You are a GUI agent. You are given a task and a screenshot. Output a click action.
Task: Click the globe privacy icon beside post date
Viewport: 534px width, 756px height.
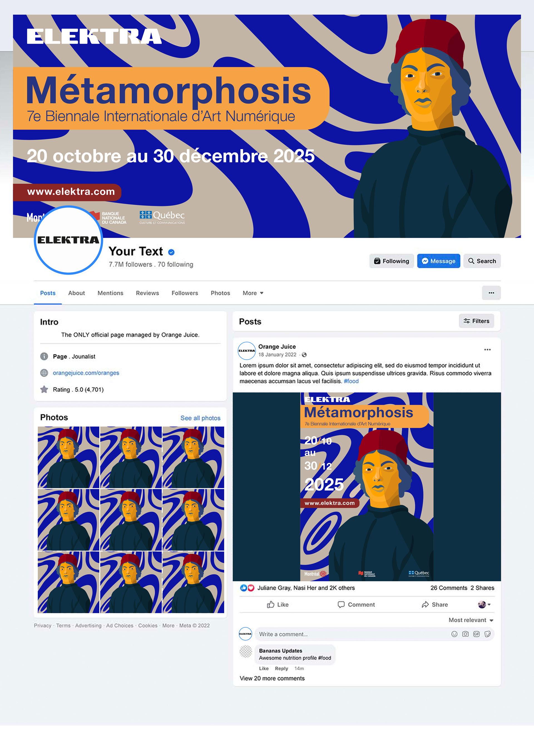click(304, 355)
